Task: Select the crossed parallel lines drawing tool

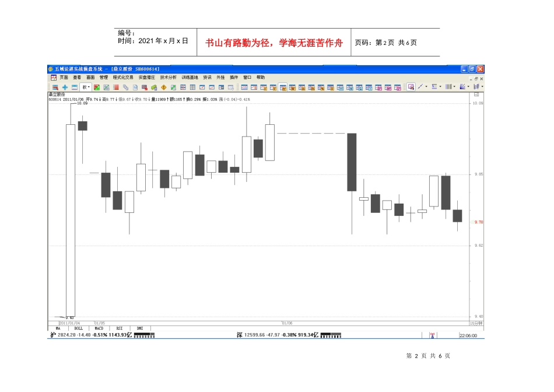Action: (x=476, y=86)
